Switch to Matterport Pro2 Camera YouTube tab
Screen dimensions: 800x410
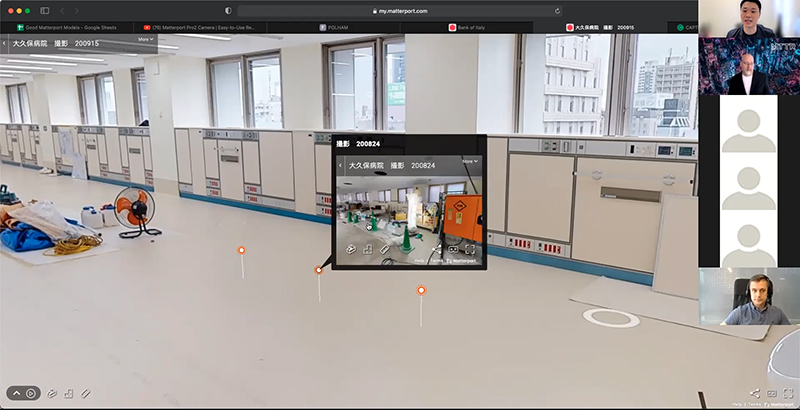(x=200, y=28)
